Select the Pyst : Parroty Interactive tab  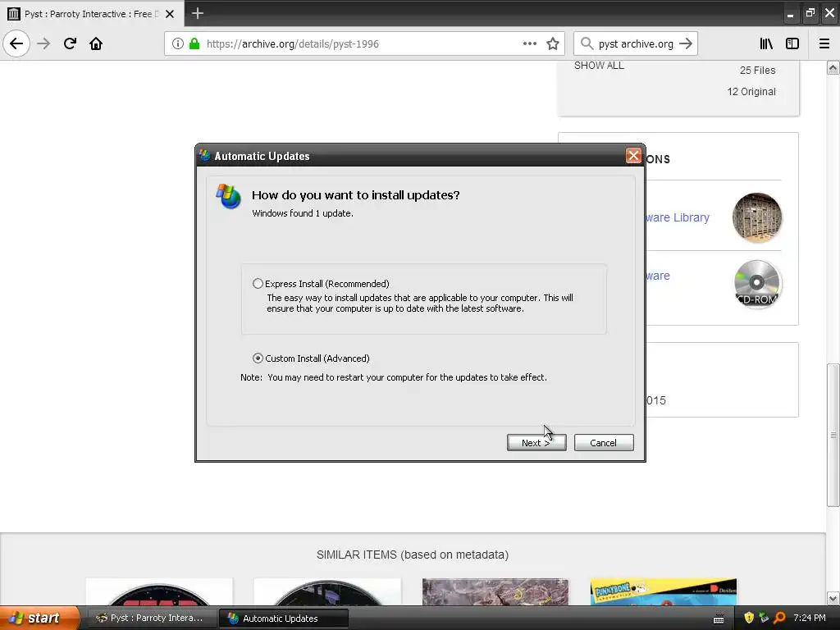(x=92, y=14)
